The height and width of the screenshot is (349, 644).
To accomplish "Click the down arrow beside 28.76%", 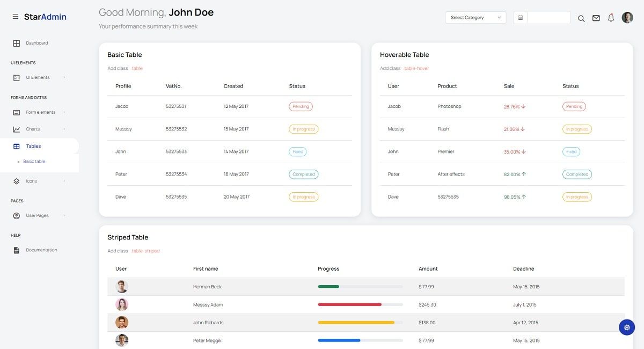I will coord(523,106).
